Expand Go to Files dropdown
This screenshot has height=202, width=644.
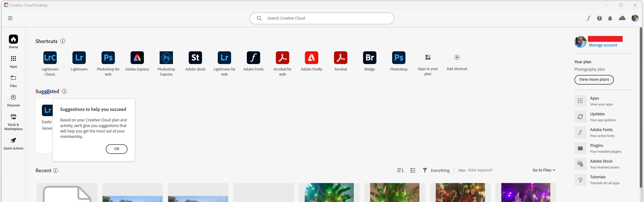pyautogui.click(x=544, y=170)
